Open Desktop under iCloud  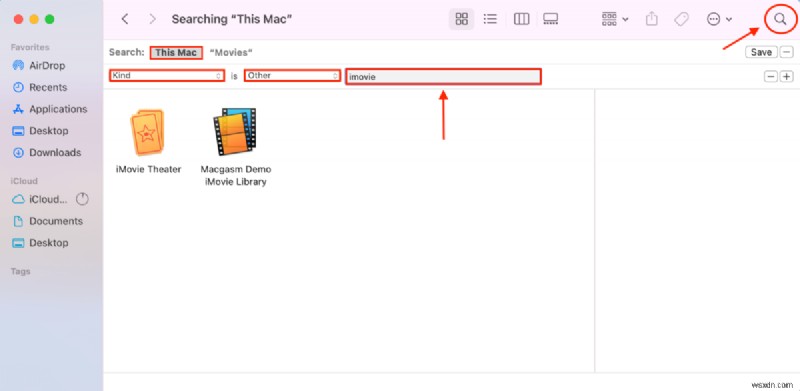pyautogui.click(x=40, y=243)
